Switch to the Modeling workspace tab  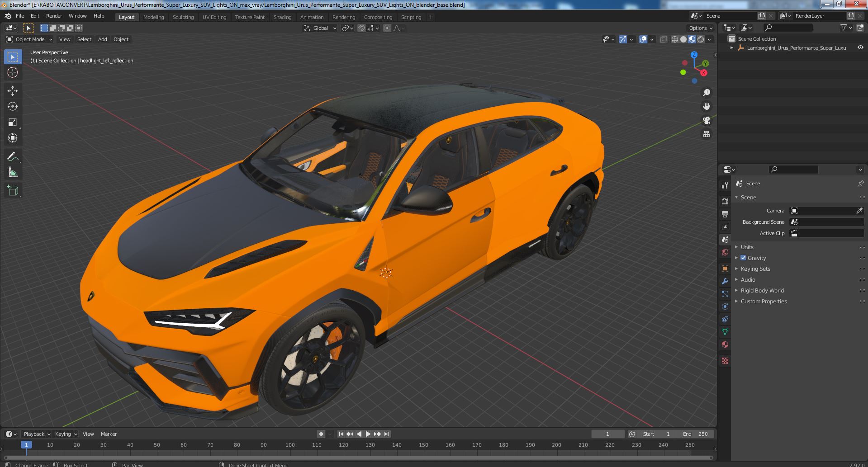153,17
